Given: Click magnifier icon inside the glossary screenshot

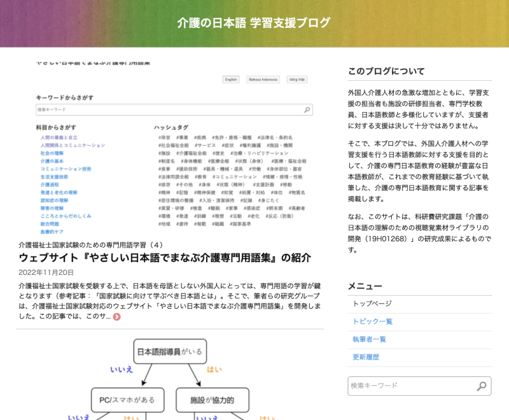Looking at the screenshot, I should click(x=307, y=110).
